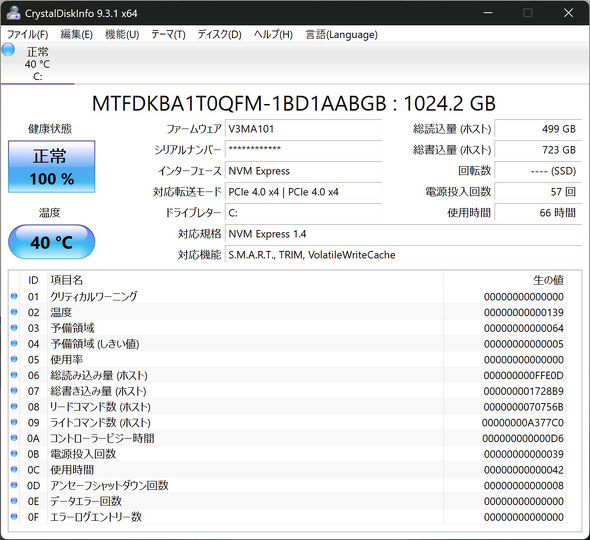Click raw value 00000000000139
The image size is (590, 540).
point(523,312)
